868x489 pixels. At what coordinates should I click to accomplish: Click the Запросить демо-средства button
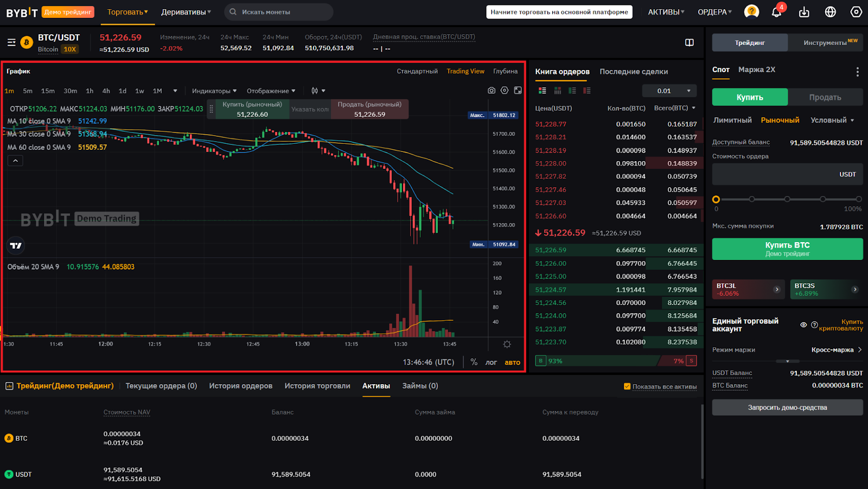tap(787, 408)
